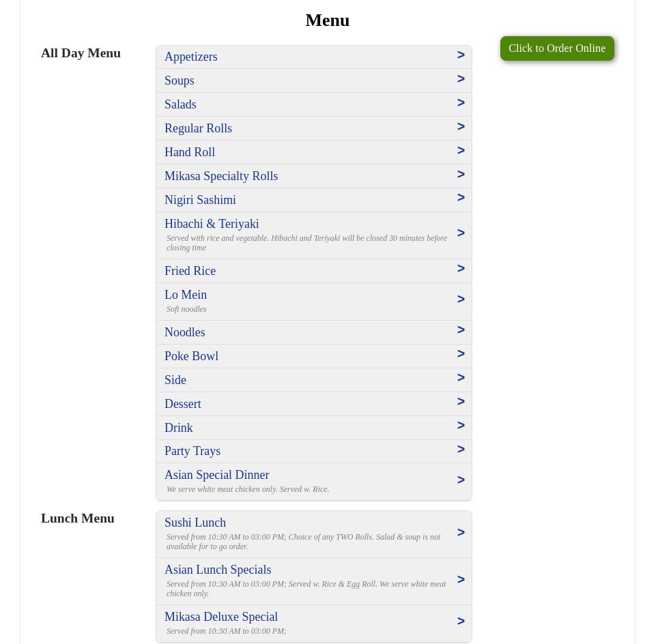
Task: Select Mikasa Specialty Rolls
Action: click(x=220, y=176)
